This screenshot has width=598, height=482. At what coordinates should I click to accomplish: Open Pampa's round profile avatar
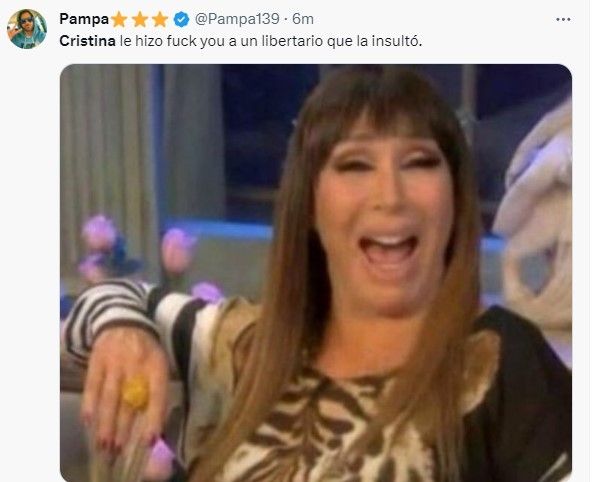point(27,29)
